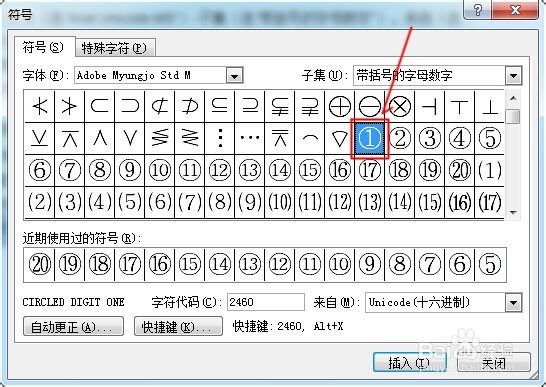Switch to the 符号(S) tab
The image size is (546, 387).
(44, 47)
